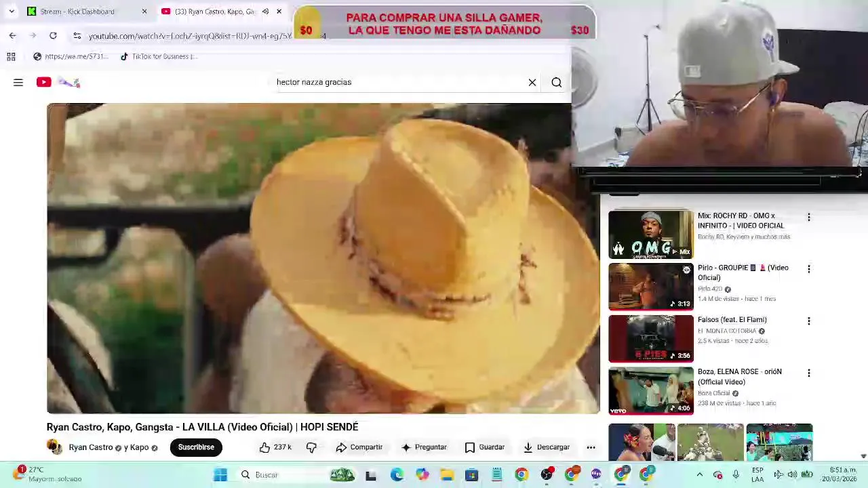Open volume speaker icon in system tray
This screenshot has height=488, width=868.
click(x=792, y=475)
